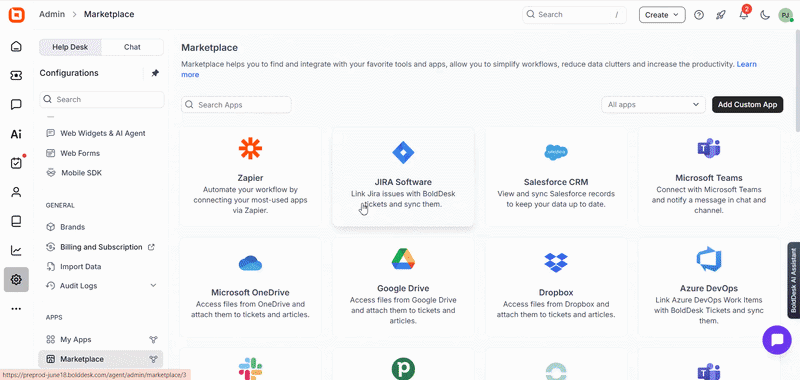Open the Google Drive app icon
The height and width of the screenshot is (380, 800).
pyautogui.click(x=403, y=259)
